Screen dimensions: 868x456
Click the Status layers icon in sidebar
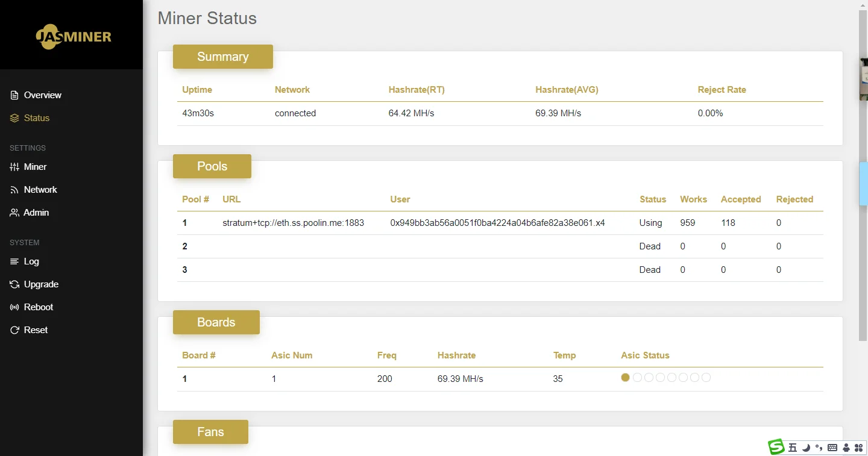(x=14, y=118)
